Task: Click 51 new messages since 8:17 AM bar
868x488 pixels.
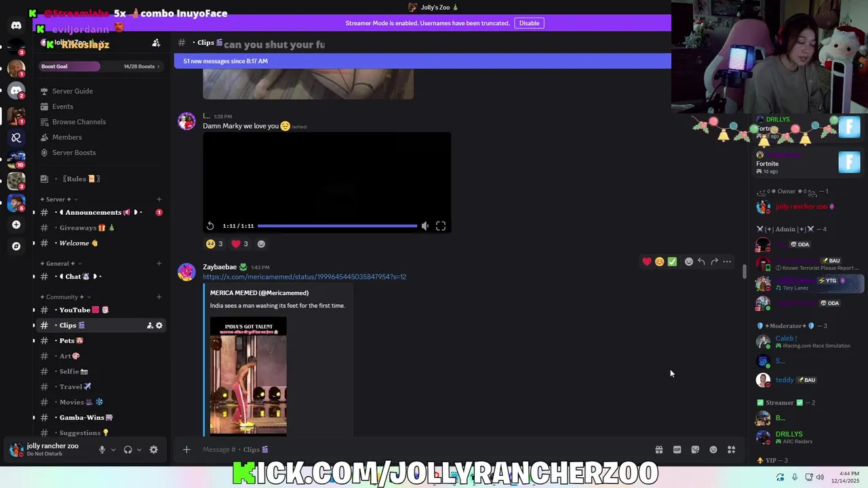Action: (422, 61)
